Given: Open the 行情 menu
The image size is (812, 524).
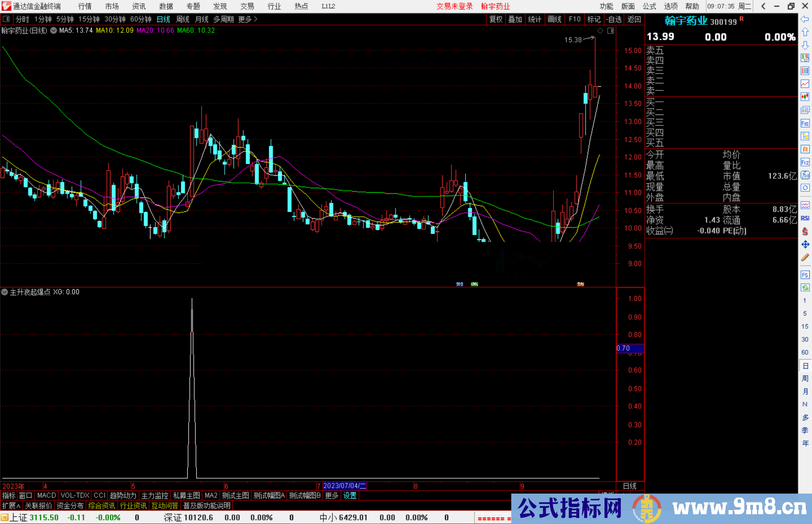Looking at the screenshot, I should (x=85, y=6).
